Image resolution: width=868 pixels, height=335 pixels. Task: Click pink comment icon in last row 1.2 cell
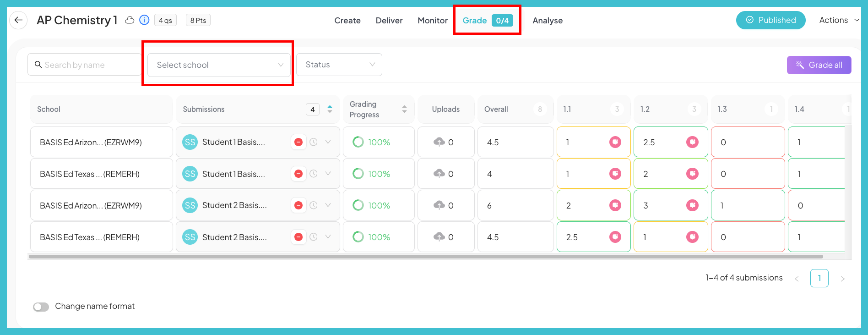click(692, 237)
